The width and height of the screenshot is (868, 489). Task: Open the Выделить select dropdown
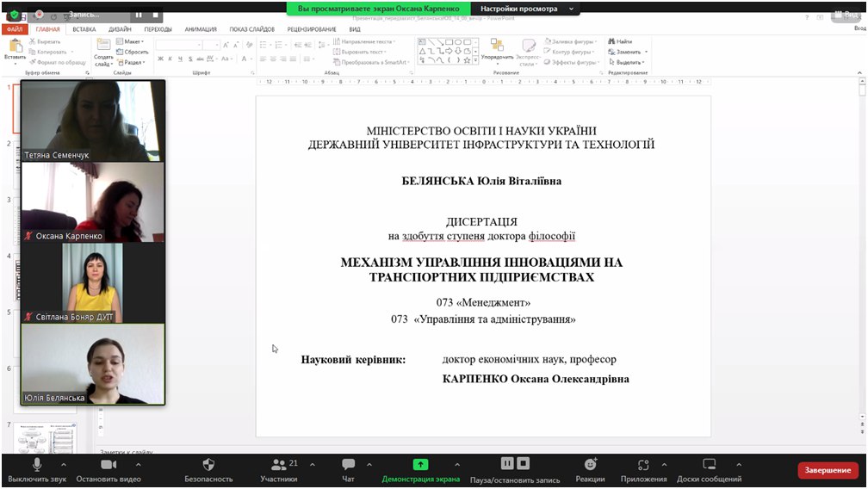click(x=627, y=63)
